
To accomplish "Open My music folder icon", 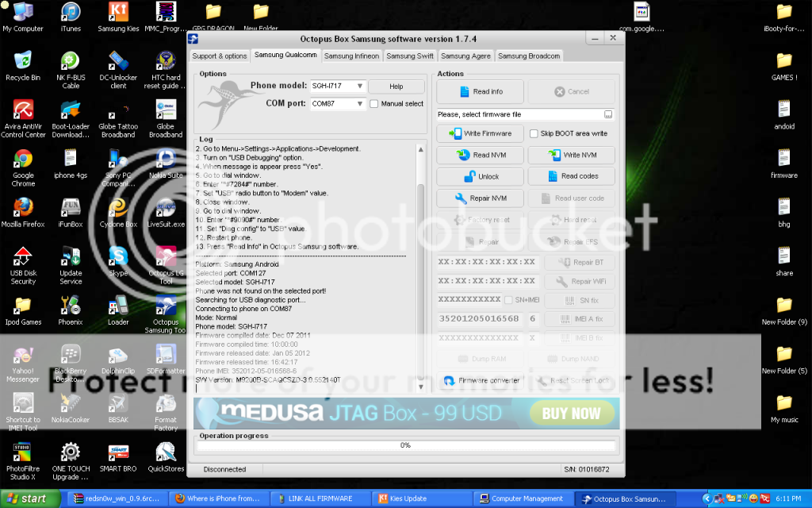I will (784, 407).
